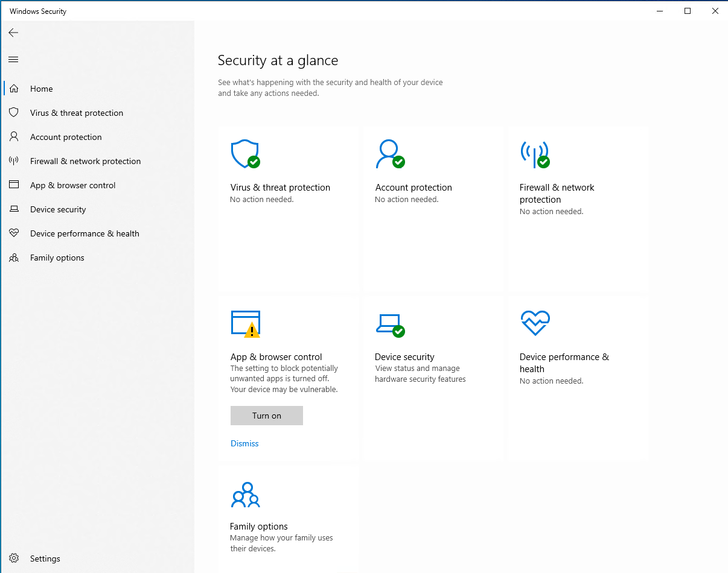Click the App & browser window icon in sidebar

[x=14, y=185]
